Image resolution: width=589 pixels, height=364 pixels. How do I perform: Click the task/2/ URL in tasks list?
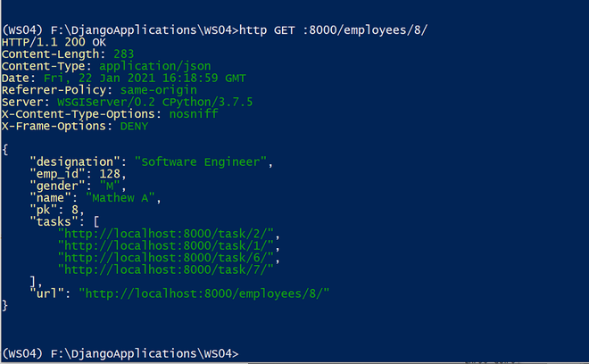click(x=168, y=234)
